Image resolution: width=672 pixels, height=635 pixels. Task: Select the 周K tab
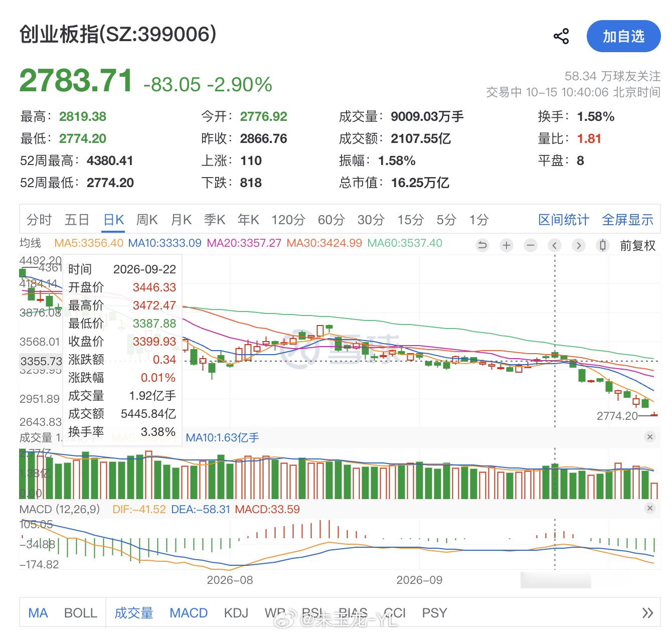coord(147,220)
